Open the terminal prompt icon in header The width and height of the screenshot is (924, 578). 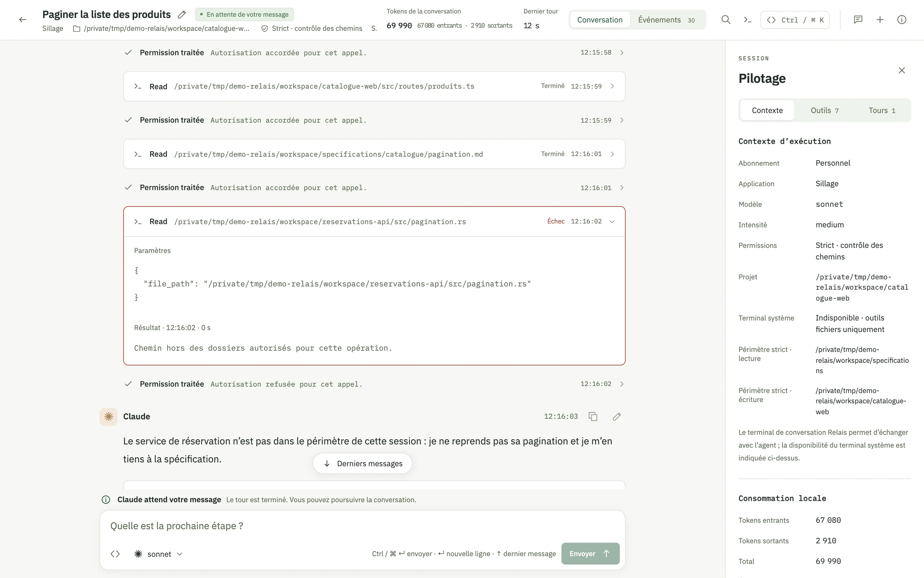coord(748,20)
